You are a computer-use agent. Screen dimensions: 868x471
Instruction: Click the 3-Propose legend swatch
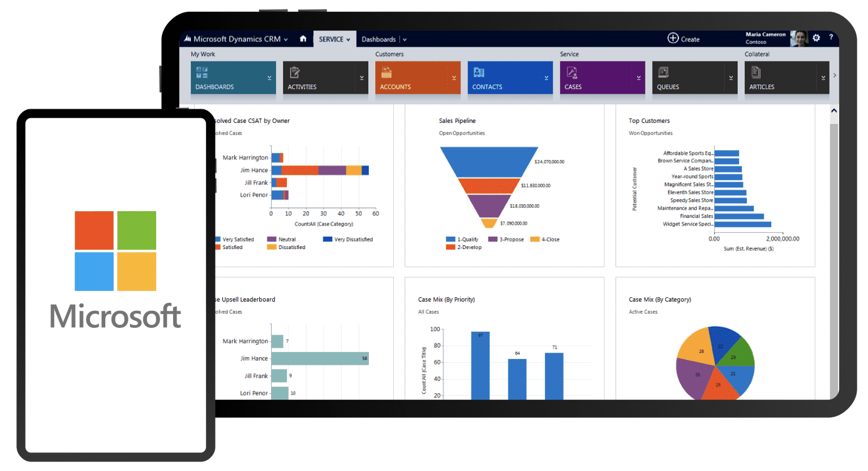tap(493, 239)
